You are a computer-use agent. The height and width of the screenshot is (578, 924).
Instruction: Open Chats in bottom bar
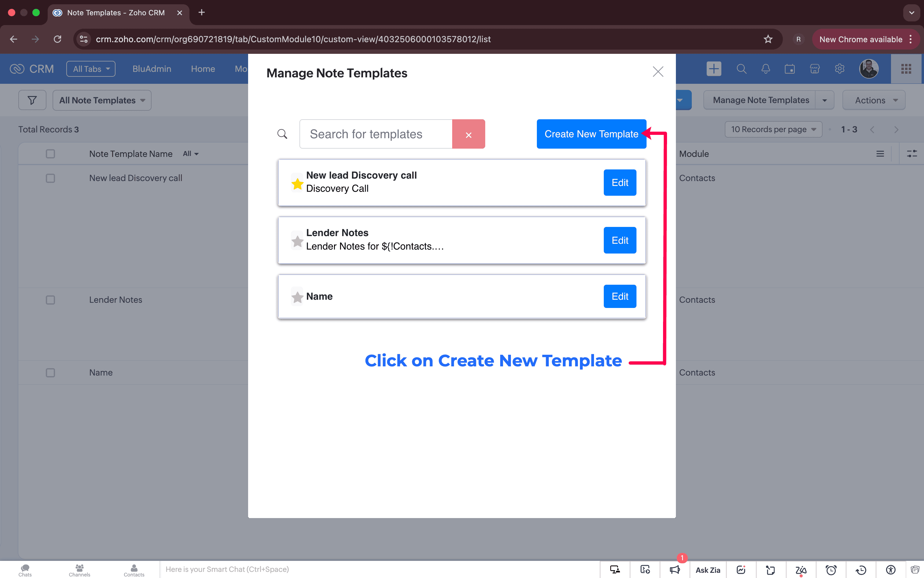click(x=25, y=570)
